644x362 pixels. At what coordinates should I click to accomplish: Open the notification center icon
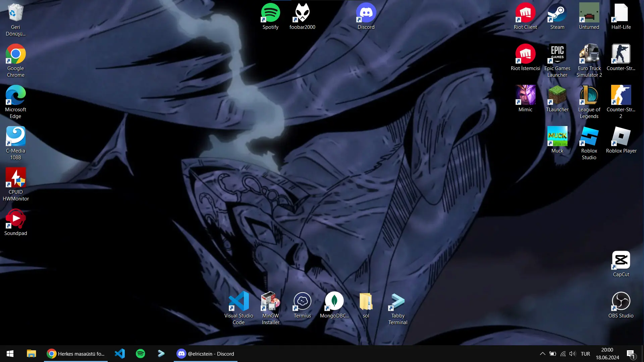tap(631, 354)
